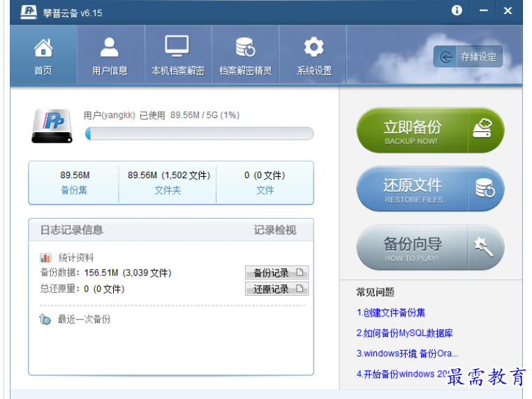
Task: Switch to 本机档案解密 tab
Action: tap(178, 55)
